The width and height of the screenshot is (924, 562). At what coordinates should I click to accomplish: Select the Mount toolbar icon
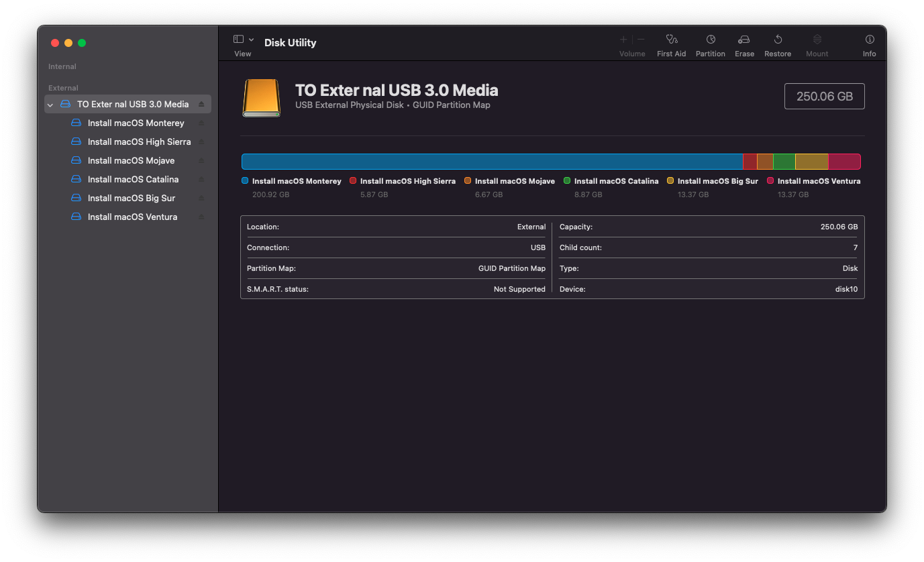coord(817,40)
